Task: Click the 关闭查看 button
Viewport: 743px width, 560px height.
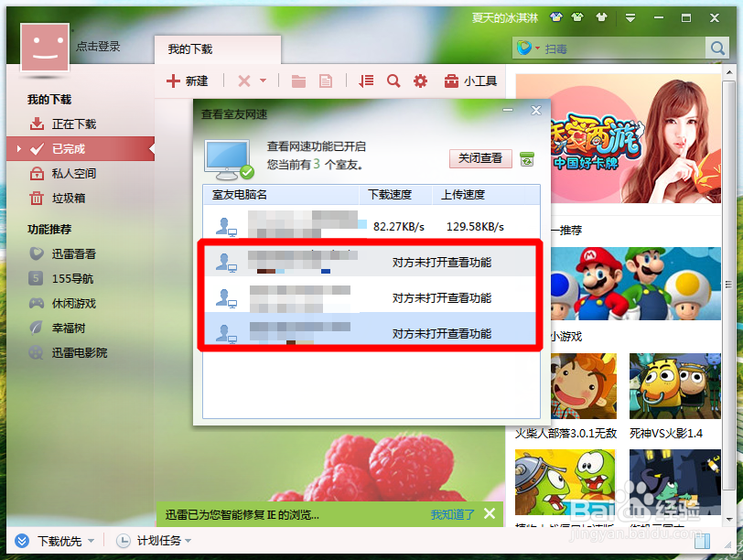Action: tap(479, 157)
